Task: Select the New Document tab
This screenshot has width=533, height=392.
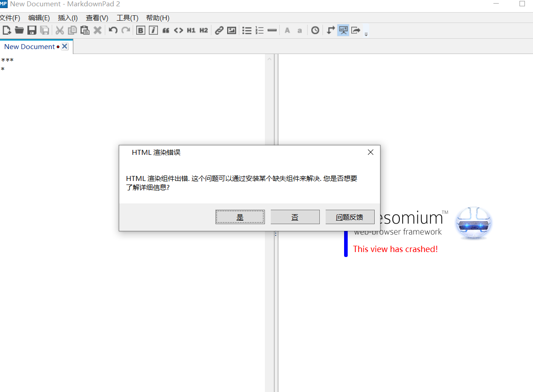Action: 30,46
